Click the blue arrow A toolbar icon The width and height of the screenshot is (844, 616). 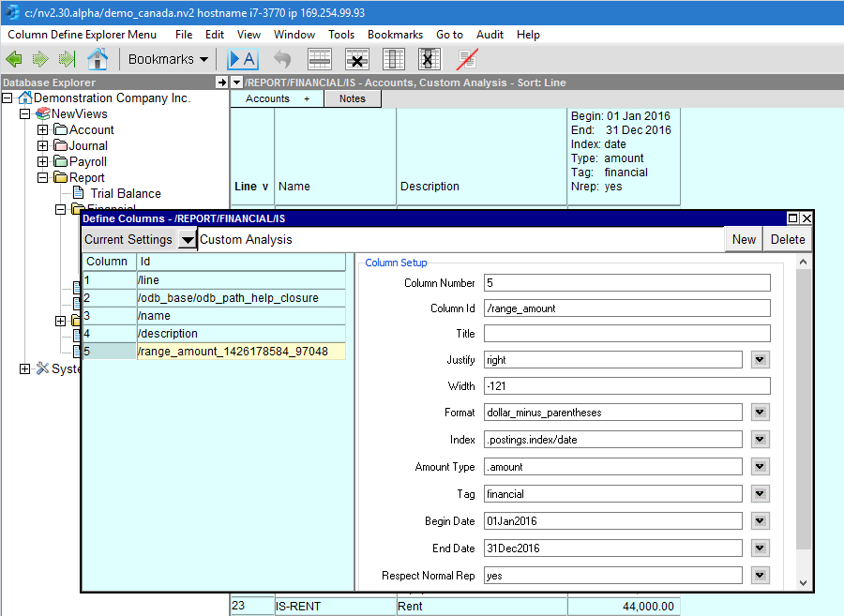click(x=242, y=59)
